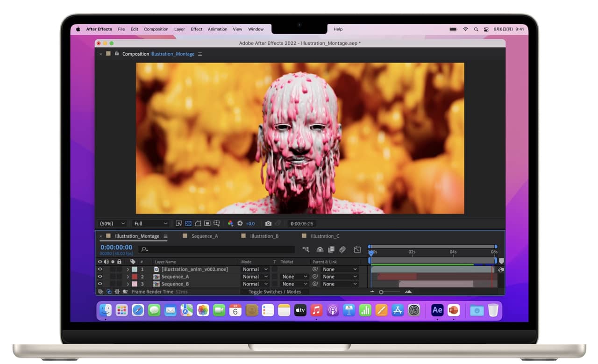Hide the Sequence_B layer eye icon

[x=100, y=284]
